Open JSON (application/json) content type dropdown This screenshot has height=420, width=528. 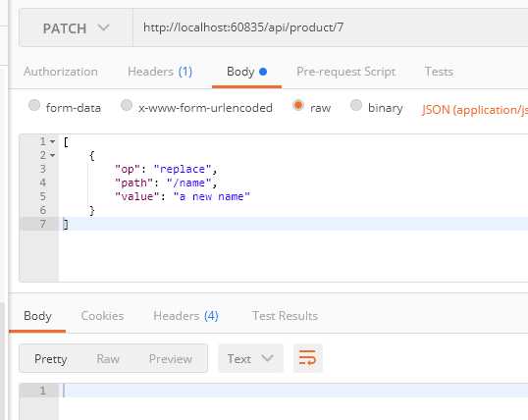click(475, 110)
